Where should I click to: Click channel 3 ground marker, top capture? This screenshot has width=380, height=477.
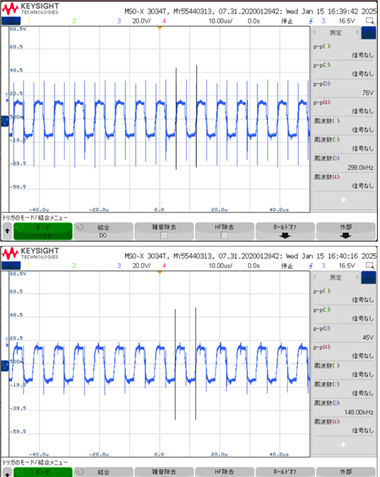tap(5, 121)
